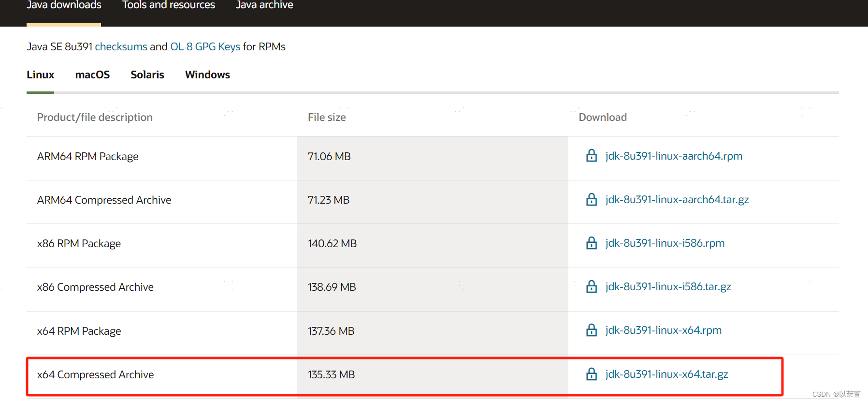Download jdk-8u391-linux-i586.tar.gz
Viewport: 868px width, 402px height.
pos(668,286)
